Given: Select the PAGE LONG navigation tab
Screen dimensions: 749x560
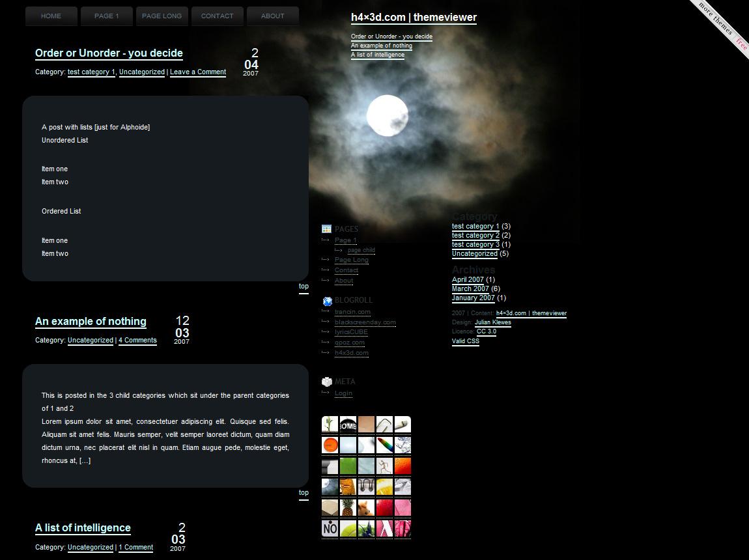Looking at the screenshot, I should tap(162, 16).
